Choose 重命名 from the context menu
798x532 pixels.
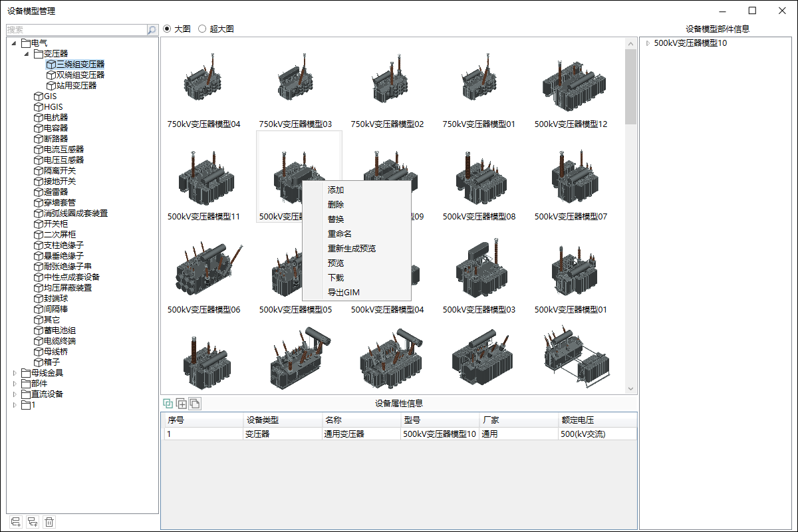point(339,234)
